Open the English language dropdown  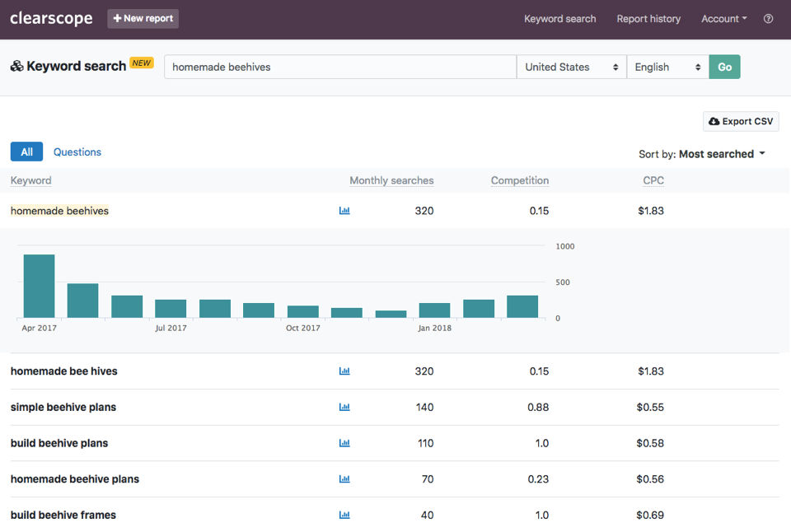pyautogui.click(x=667, y=68)
